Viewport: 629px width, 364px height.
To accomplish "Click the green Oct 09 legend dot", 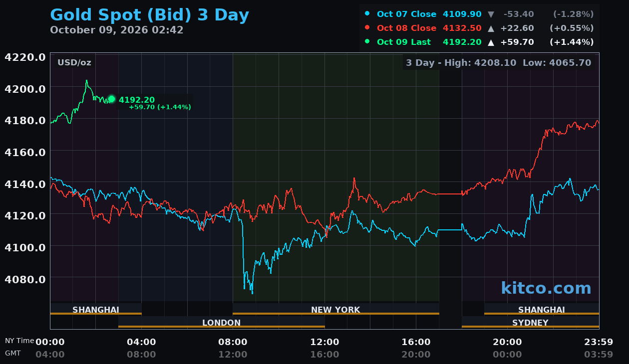I will point(367,42).
